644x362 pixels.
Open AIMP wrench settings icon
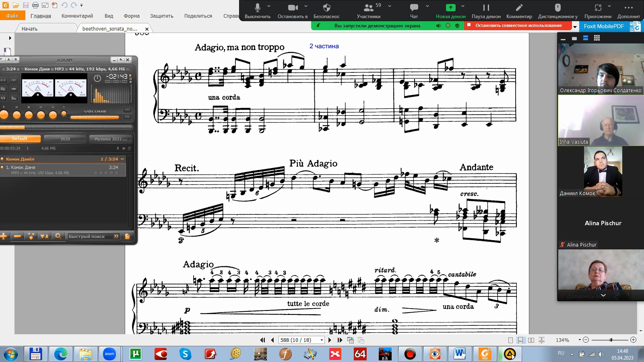point(9,60)
